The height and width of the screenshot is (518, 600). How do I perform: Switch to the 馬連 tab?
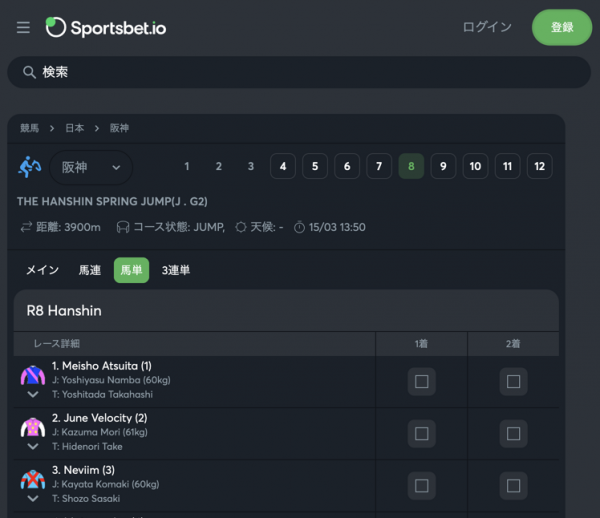pos(90,270)
